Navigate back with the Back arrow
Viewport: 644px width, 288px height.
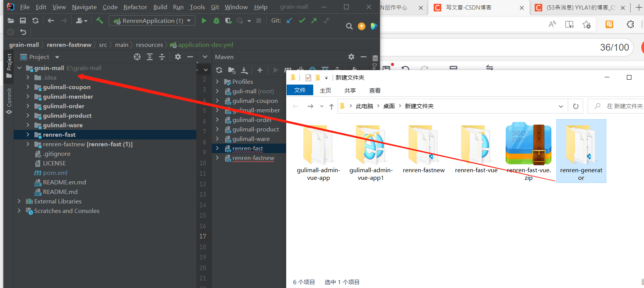[x=51, y=21]
